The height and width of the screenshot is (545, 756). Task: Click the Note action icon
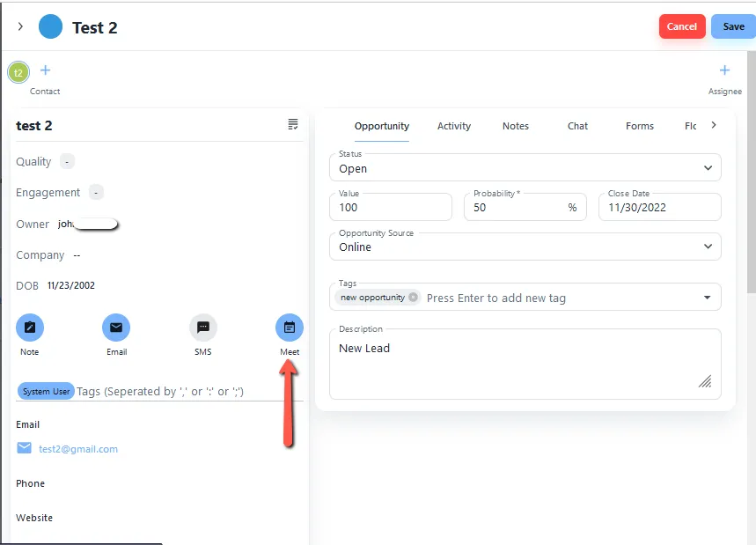pyautogui.click(x=30, y=328)
